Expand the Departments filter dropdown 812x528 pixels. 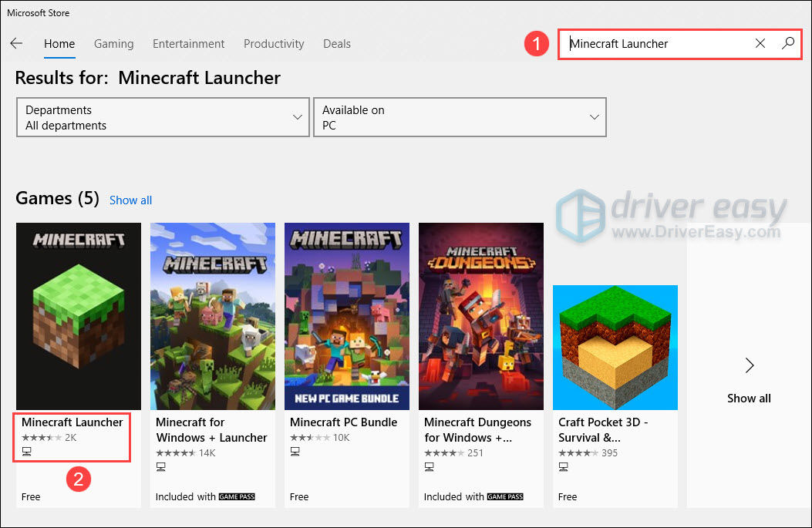(163, 117)
